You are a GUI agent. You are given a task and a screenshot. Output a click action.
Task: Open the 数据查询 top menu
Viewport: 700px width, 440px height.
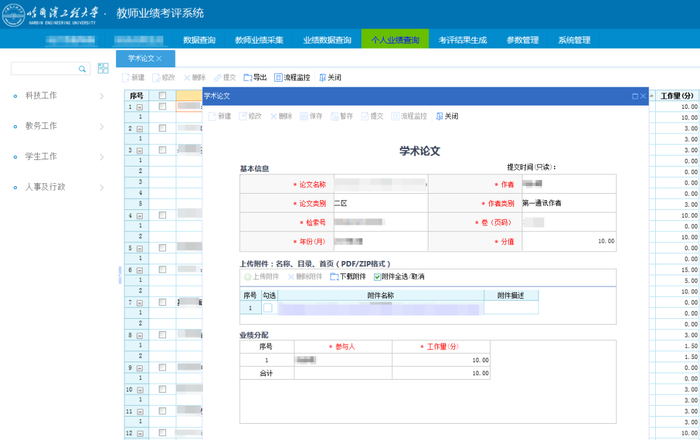(x=199, y=41)
